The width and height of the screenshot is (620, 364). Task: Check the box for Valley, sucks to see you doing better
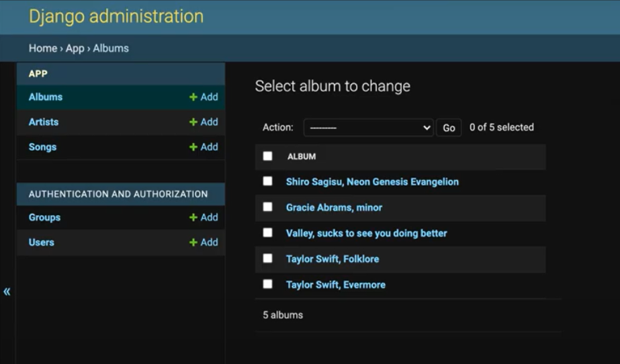pos(268,232)
